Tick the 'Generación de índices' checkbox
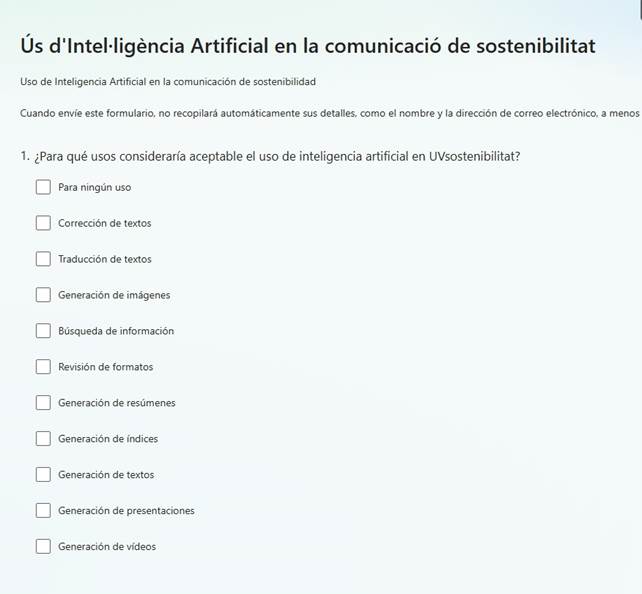 pos(43,439)
